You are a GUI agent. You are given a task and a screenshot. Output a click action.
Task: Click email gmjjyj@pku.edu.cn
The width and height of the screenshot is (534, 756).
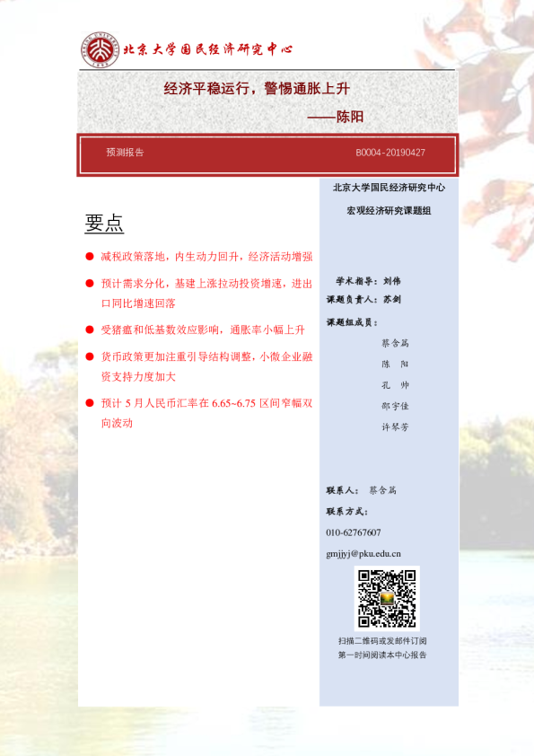[x=363, y=553]
